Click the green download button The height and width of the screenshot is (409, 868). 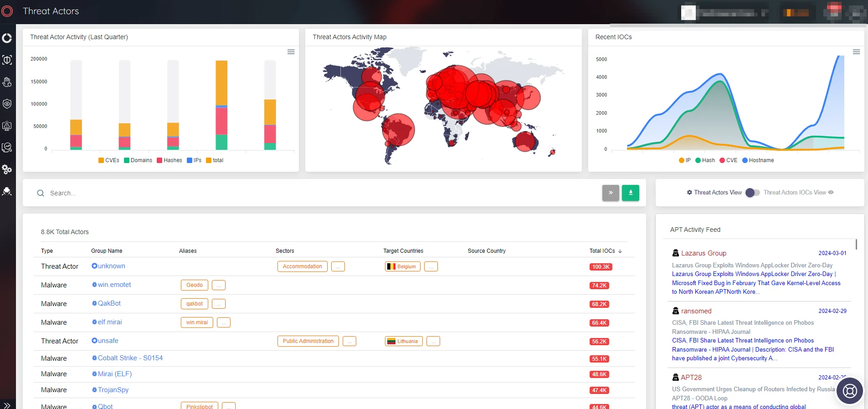click(631, 193)
